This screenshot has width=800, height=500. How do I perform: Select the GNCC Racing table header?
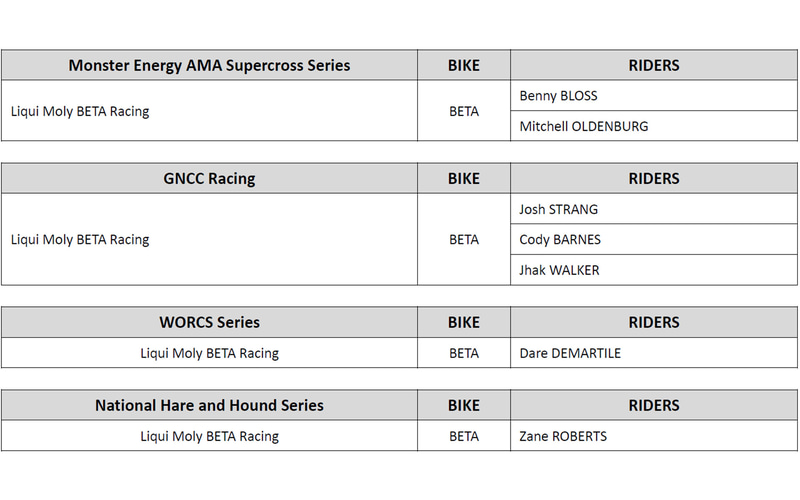tap(209, 179)
